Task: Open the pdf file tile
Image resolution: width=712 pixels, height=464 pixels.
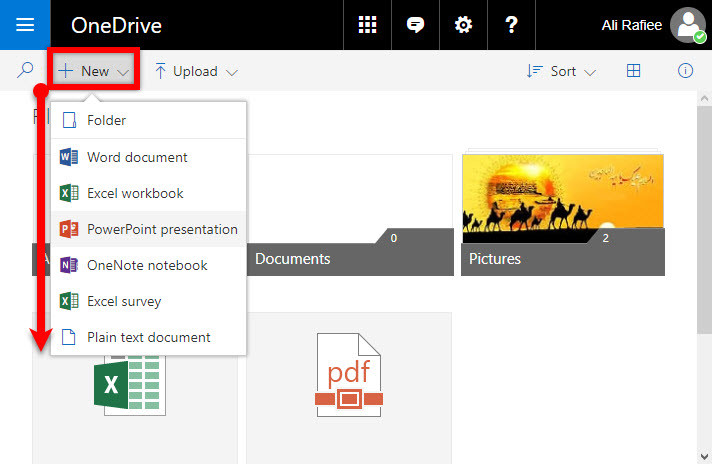Action: coord(349,388)
